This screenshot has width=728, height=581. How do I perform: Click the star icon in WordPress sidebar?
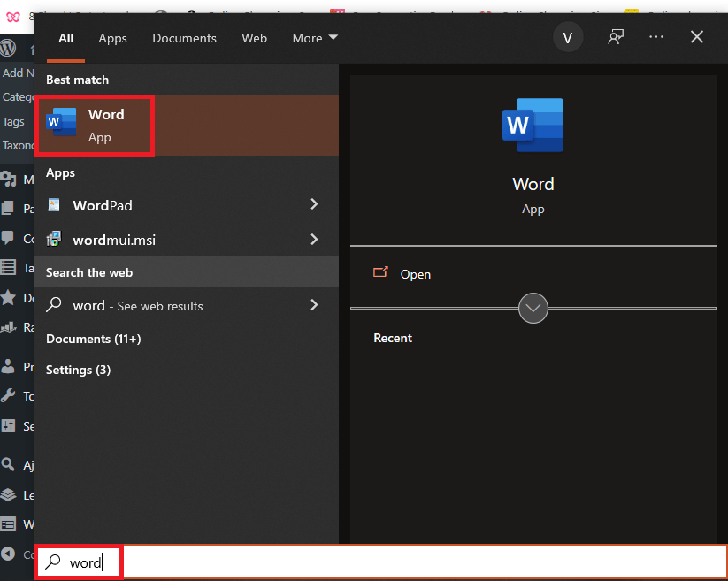coord(8,297)
